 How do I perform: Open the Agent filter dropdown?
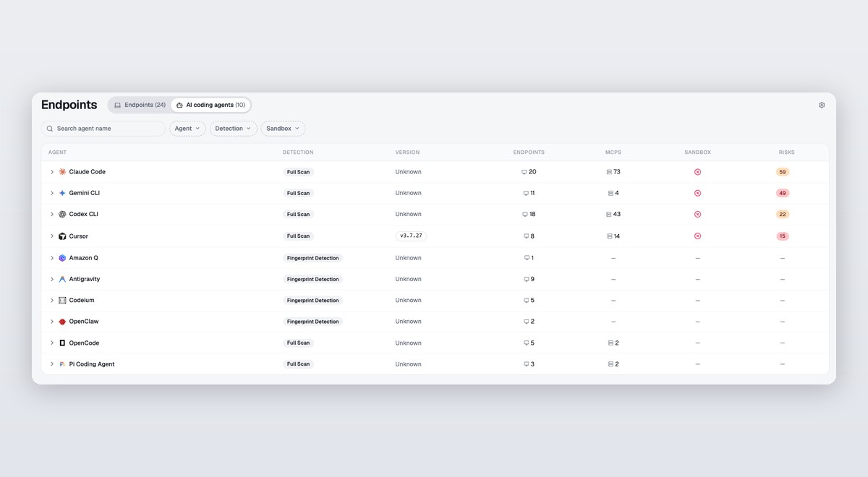point(187,129)
